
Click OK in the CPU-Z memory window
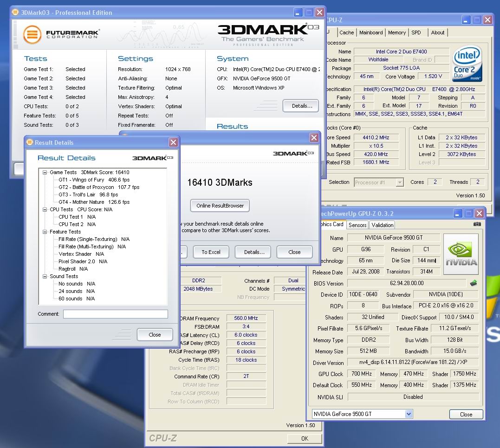[x=305, y=438]
